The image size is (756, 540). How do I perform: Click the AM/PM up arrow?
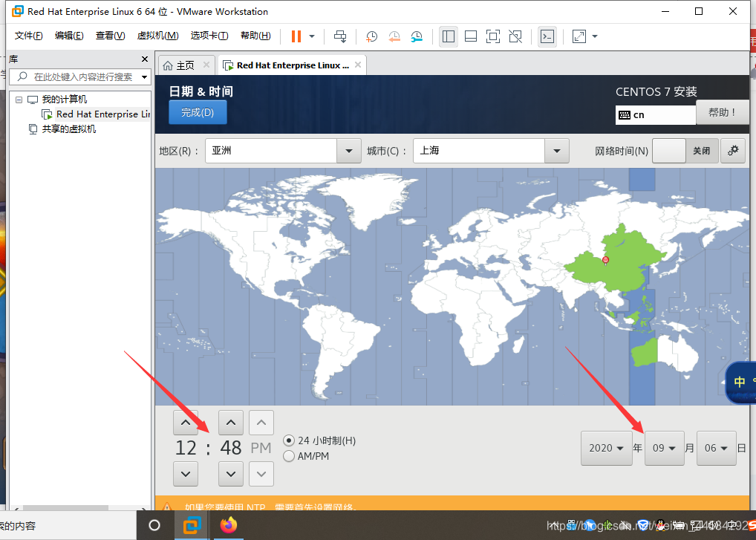coord(261,423)
